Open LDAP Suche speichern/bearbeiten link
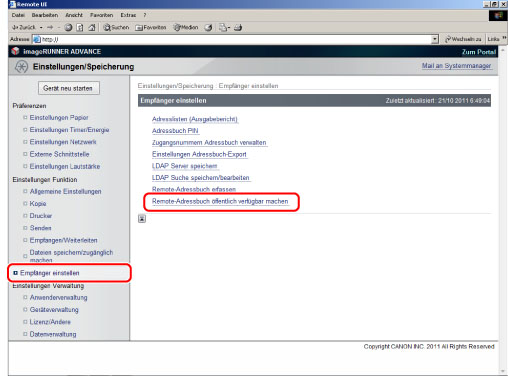Screen dimensions: 508x376 pyautogui.click(x=201, y=178)
